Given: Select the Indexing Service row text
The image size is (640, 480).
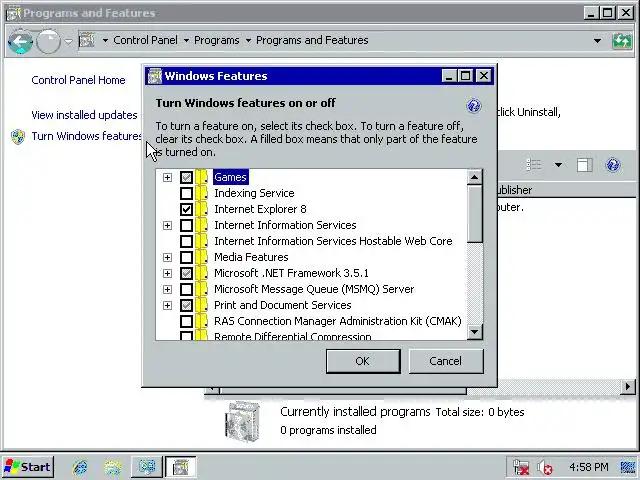Looking at the screenshot, I should (x=254, y=193).
